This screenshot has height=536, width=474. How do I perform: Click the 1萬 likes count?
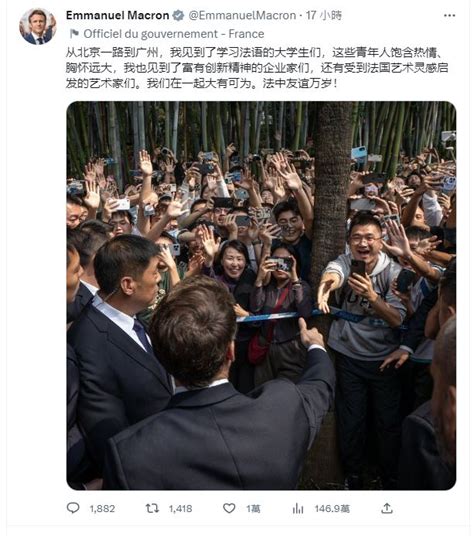click(253, 509)
